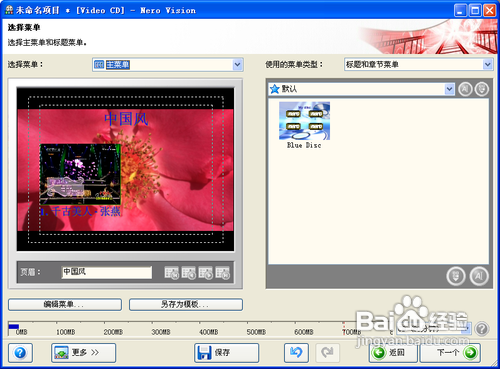Screen dimensions: 500x369
Task: Click the greyed redo arrow icon
Action: tap(327, 353)
